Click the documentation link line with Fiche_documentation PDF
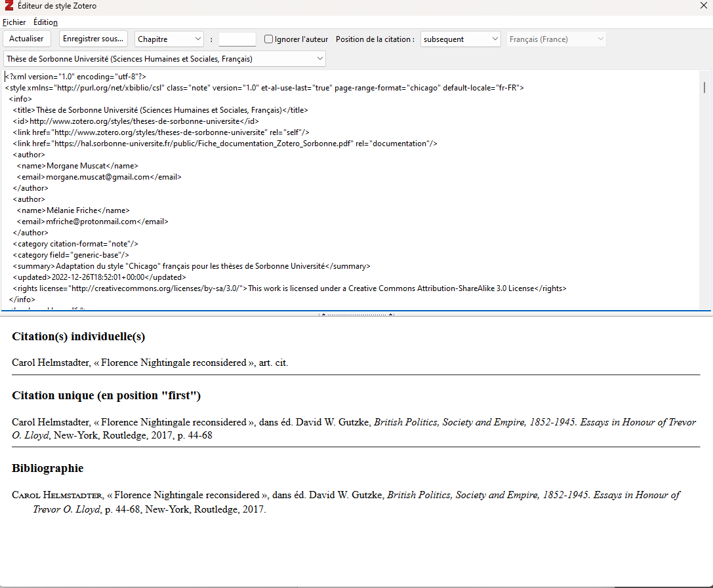The width and height of the screenshot is (713, 588). click(x=225, y=144)
